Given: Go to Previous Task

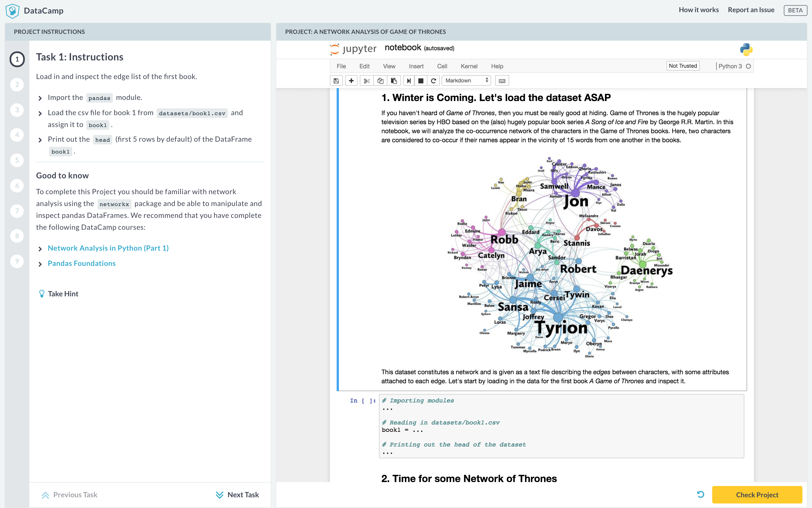Looking at the screenshot, I should [x=69, y=494].
